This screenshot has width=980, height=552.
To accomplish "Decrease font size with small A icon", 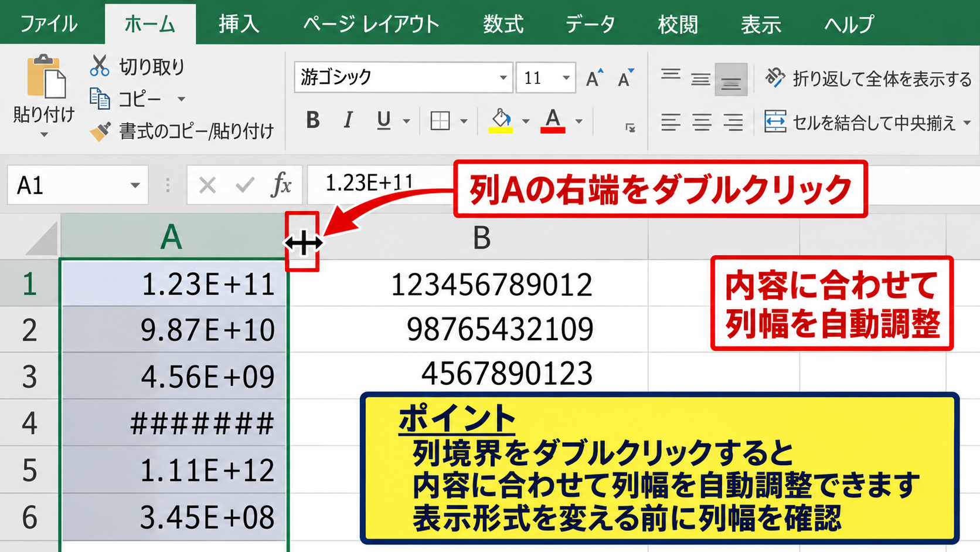I will [626, 78].
